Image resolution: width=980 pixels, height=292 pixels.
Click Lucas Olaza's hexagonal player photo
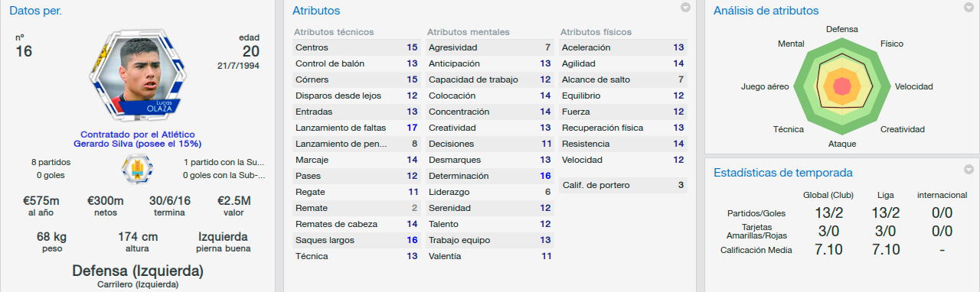[138, 76]
